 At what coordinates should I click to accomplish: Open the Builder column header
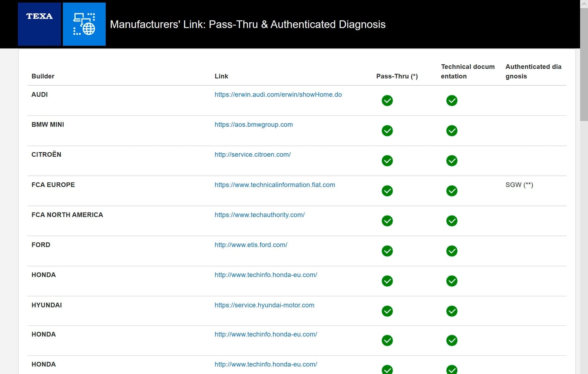43,76
